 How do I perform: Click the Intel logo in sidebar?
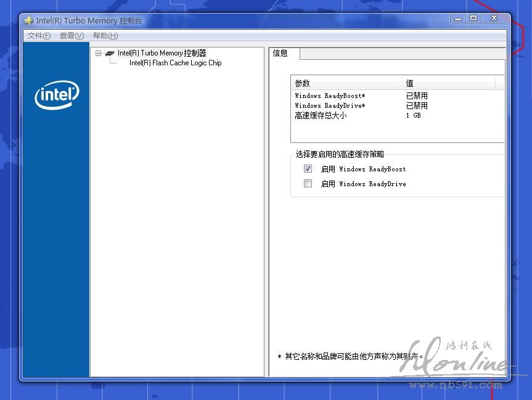click(57, 95)
